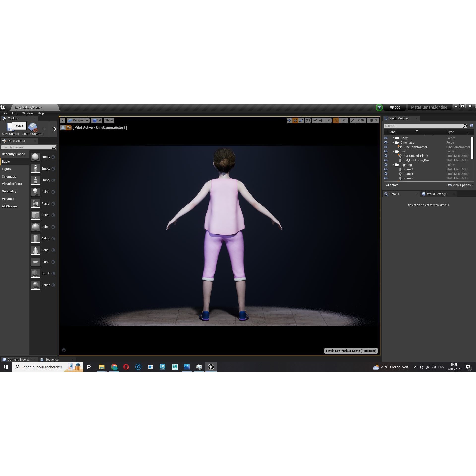Toggle the grid snapping icon in viewport toolbar
The height and width of the screenshot is (476, 476).
coord(321,120)
